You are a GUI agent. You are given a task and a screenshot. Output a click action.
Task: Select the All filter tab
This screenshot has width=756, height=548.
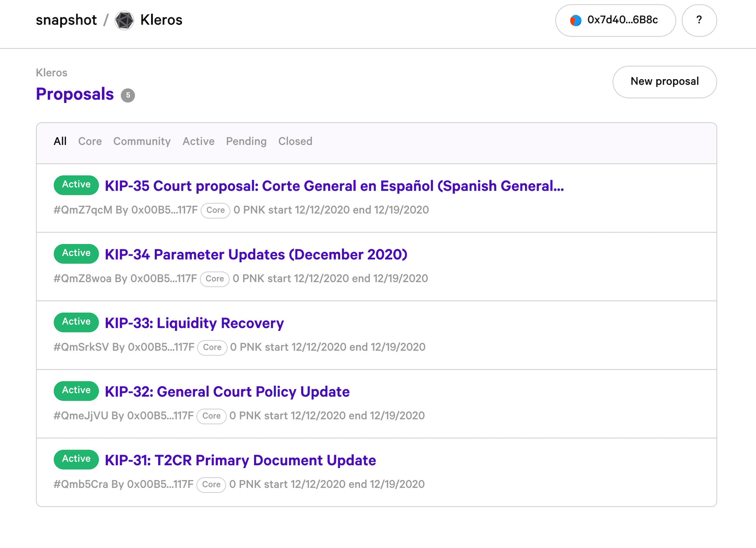[60, 141]
